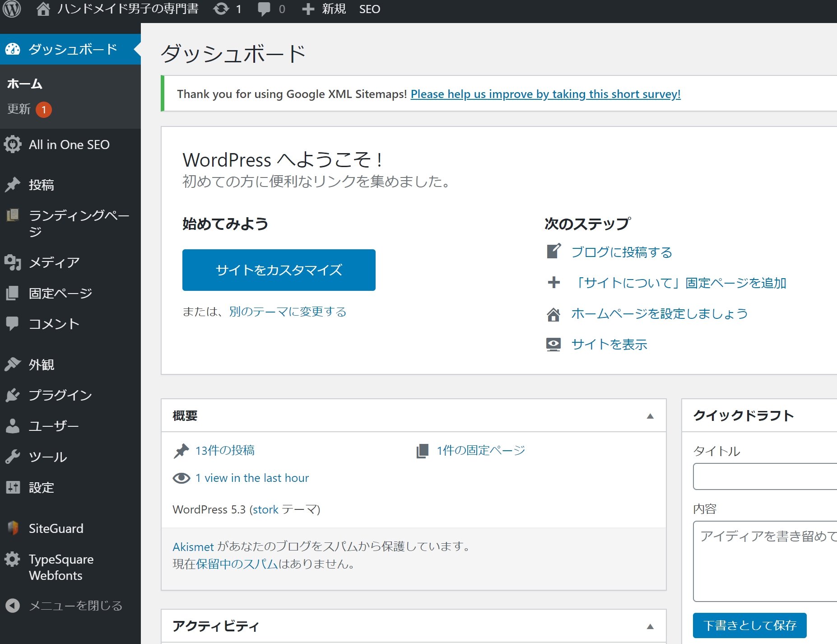
Task: Click the Comments icon in sidebar
Action: [x=13, y=323]
